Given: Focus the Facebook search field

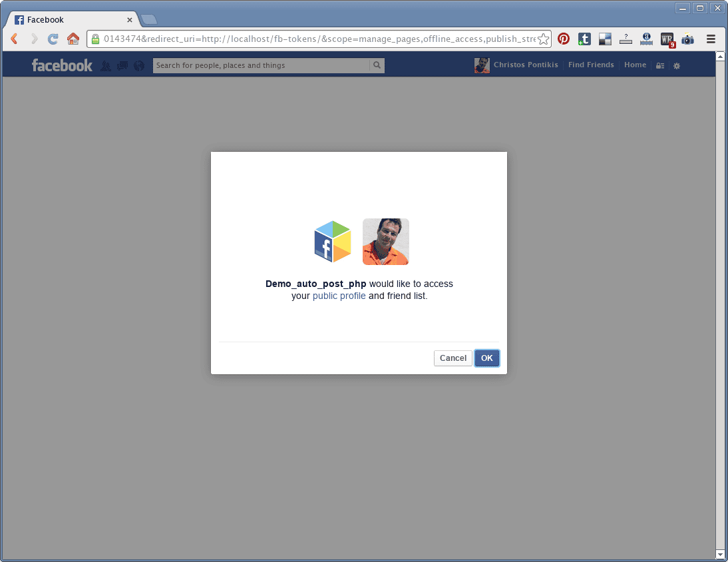Looking at the screenshot, I should [x=262, y=65].
